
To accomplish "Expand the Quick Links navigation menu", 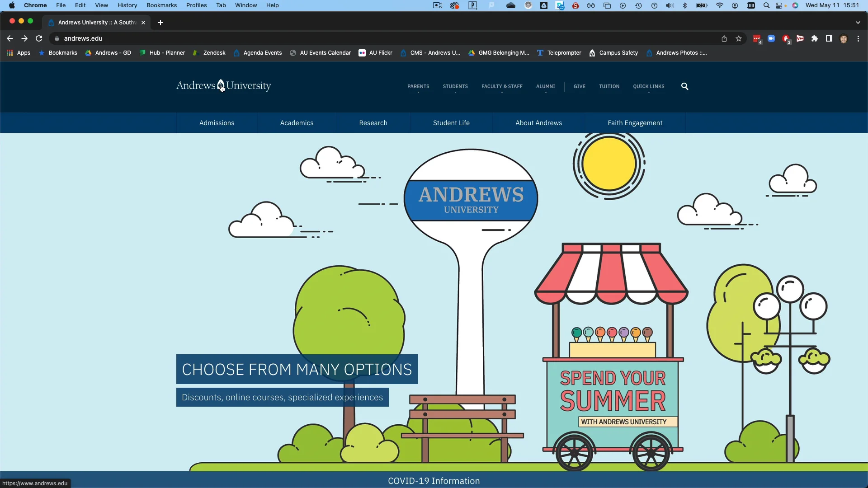I will coord(649,86).
